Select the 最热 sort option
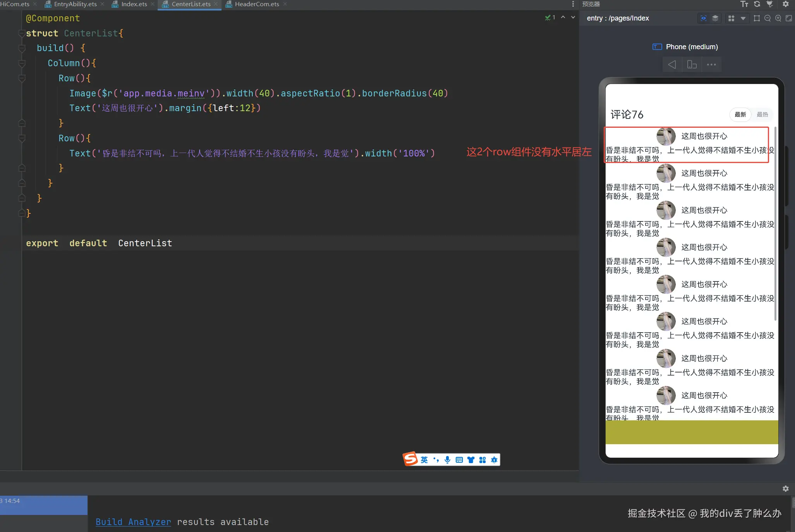The height and width of the screenshot is (532, 795). (x=762, y=115)
